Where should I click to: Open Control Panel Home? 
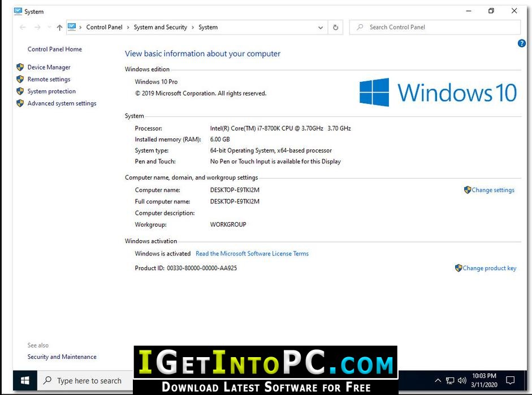55,49
